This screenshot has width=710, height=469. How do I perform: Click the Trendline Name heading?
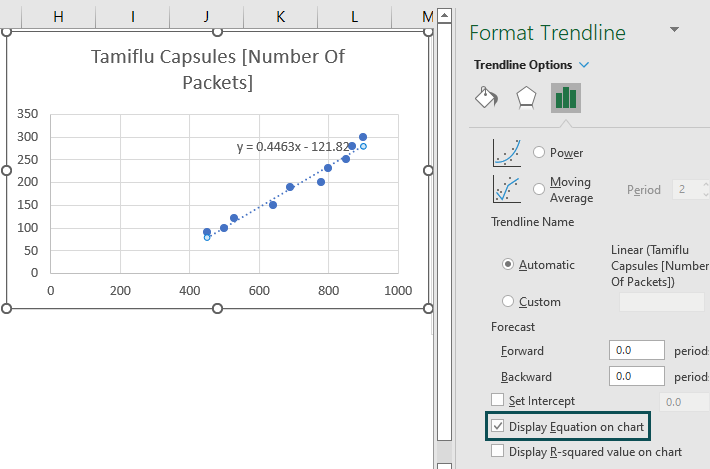click(x=532, y=222)
